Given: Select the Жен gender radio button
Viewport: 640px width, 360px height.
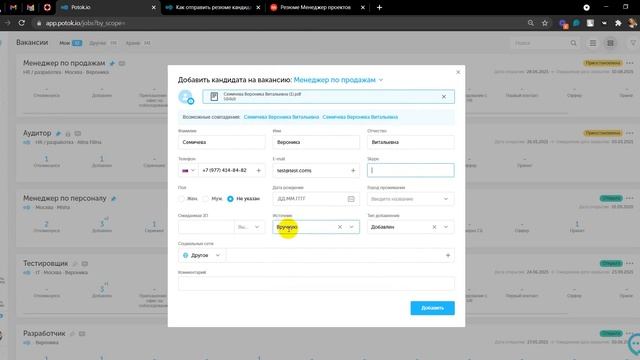Looking at the screenshot, I should (182, 199).
